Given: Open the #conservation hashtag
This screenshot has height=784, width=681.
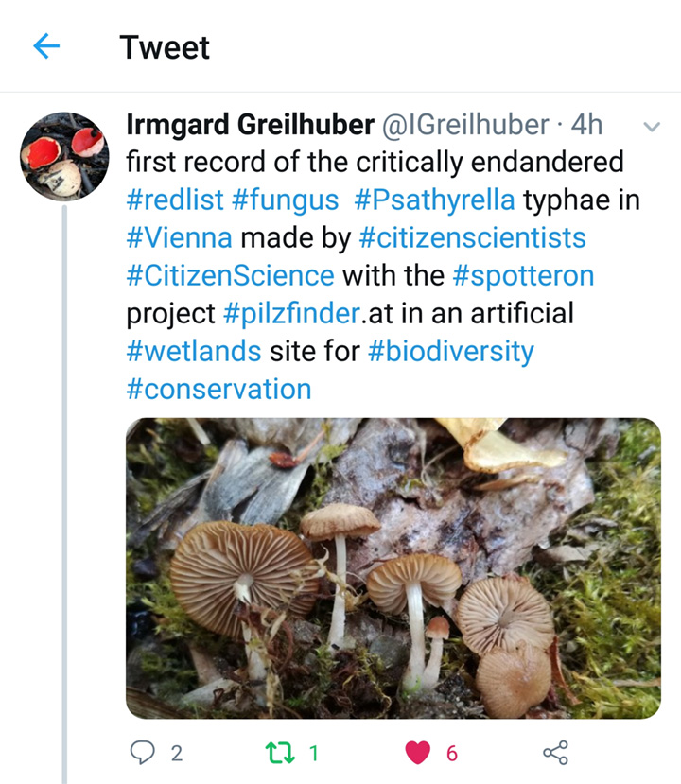Looking at the screenshot, I should (218, 389).
